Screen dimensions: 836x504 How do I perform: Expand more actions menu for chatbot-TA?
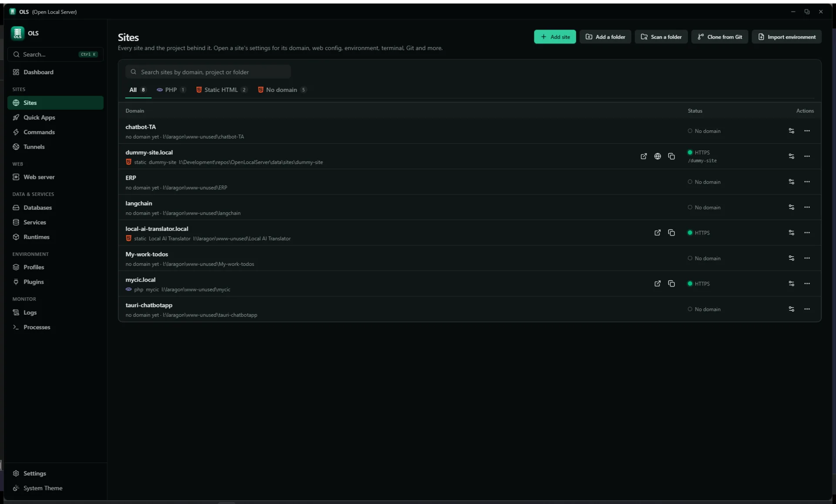[807, 131]
